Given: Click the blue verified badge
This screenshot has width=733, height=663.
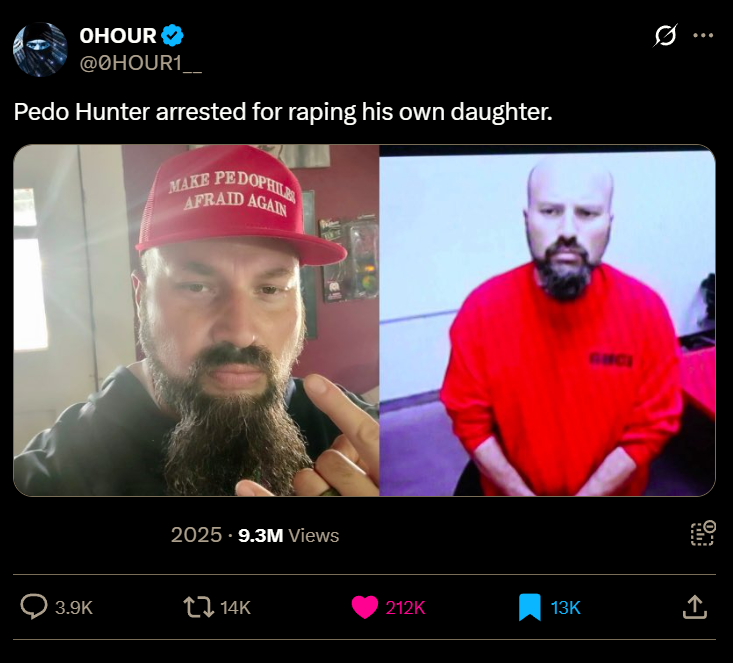Looking at the screenshot, I should 172,36.
